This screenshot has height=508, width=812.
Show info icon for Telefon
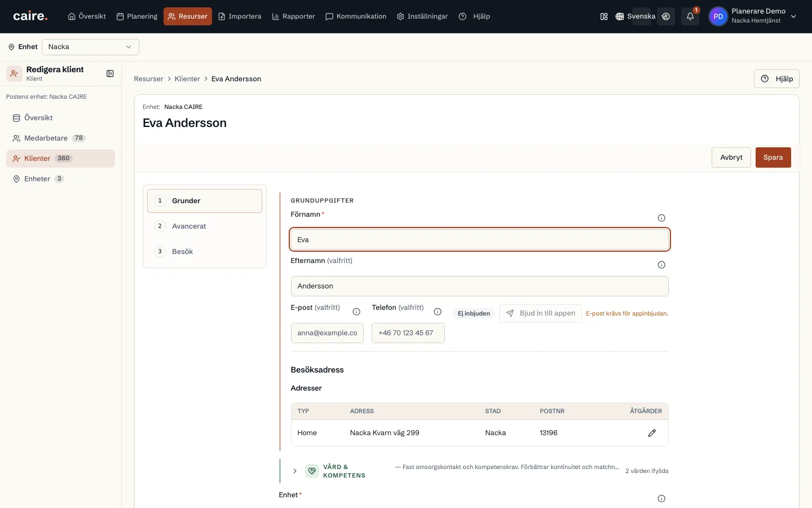[x=438, y=312]
